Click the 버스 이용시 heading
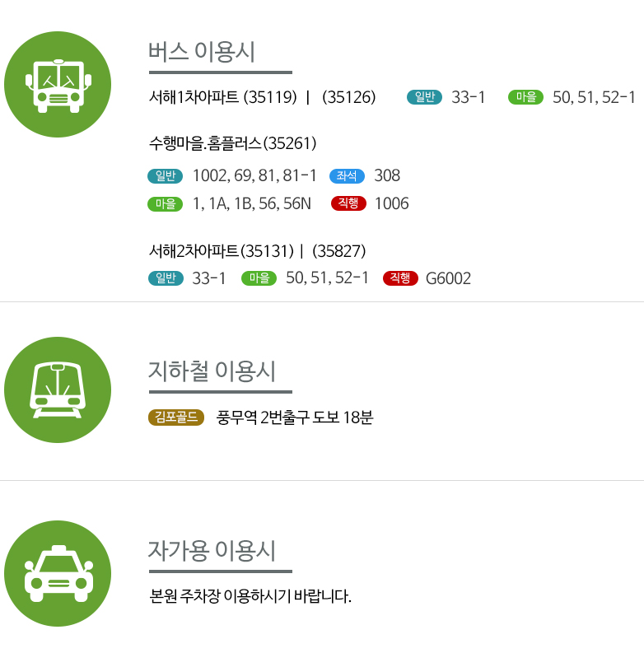This screenshot has height=667, width=644. coord(202,52)
